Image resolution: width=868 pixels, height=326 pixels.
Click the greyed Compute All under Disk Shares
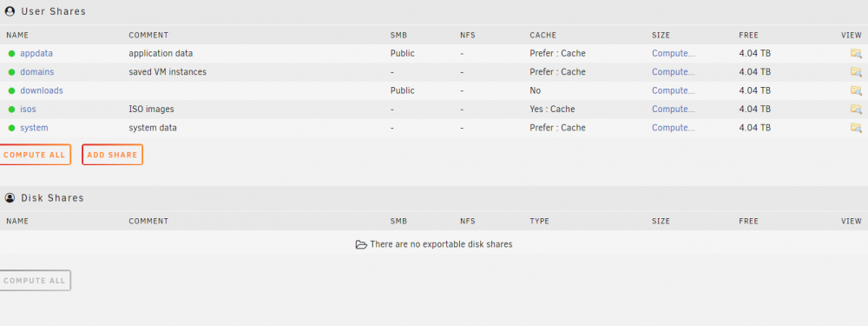click(35, 281)
